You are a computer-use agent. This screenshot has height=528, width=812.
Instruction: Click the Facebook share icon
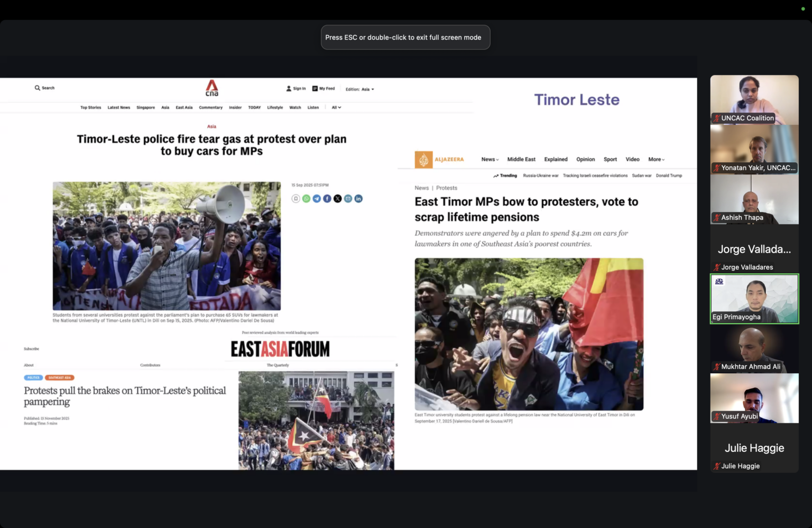pyautogui.click(x=327, y=199)
